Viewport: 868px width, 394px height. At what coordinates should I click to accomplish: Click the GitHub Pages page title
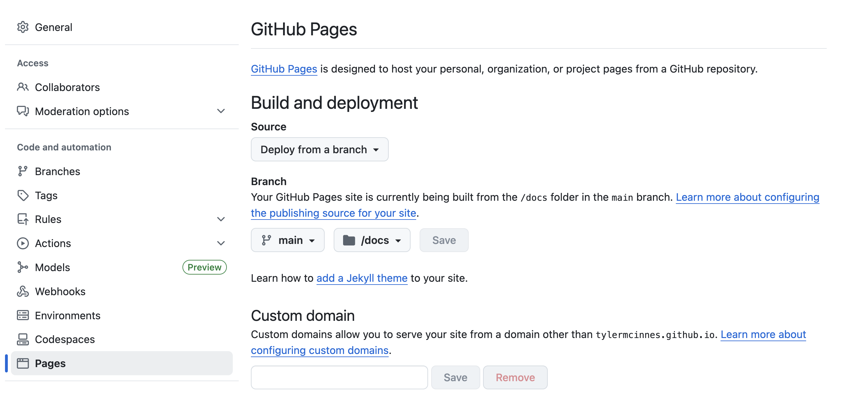tap(304, 29)
